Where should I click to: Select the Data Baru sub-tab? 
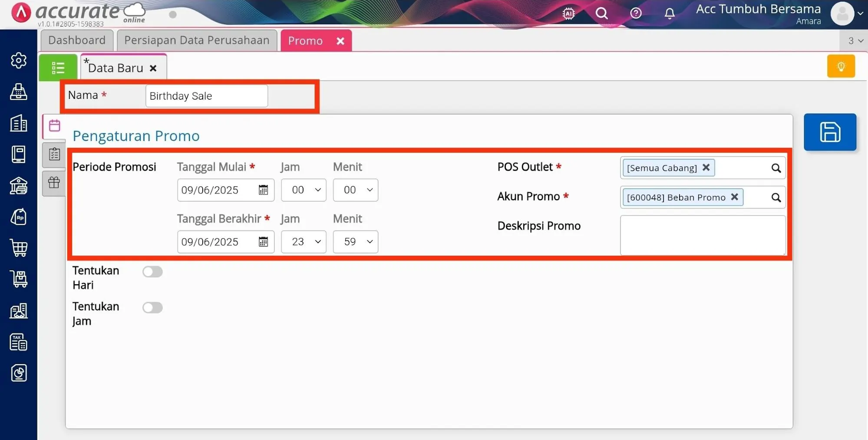point(116,68)
